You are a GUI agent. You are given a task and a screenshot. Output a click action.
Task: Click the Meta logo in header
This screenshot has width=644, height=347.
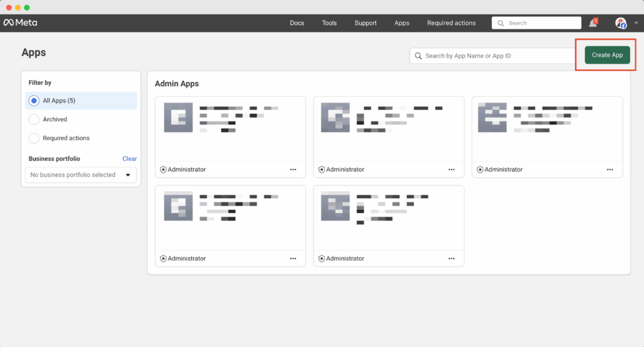(x=20, y=23)
